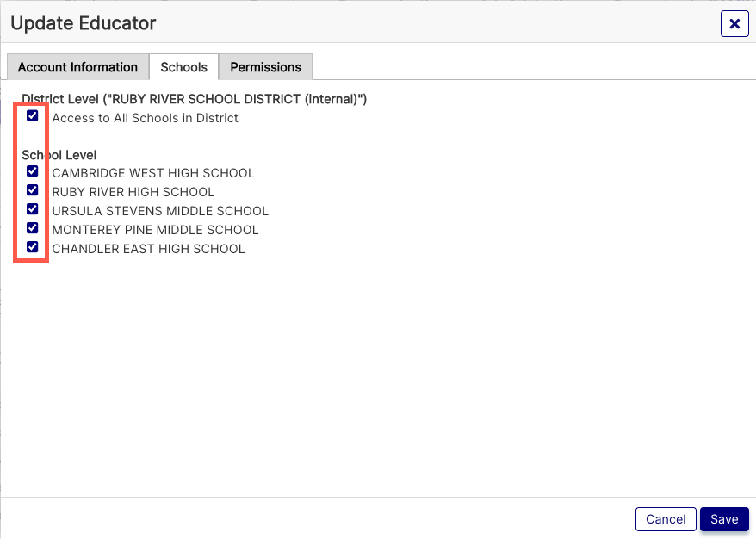Viewport: 756px width, 539px height.
Task: Deselect the CHANDLER EAST HIGH SCHOOL checkbox
Action: [32, 247]
